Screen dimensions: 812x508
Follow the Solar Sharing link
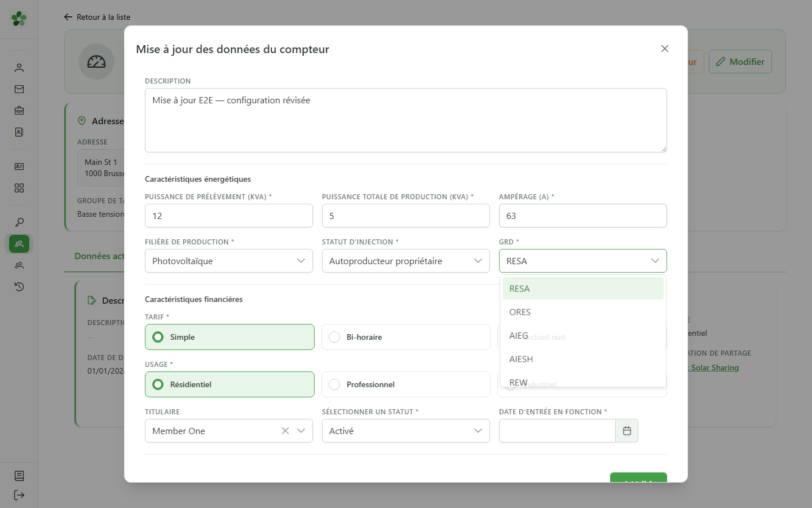tap(713, 367)
